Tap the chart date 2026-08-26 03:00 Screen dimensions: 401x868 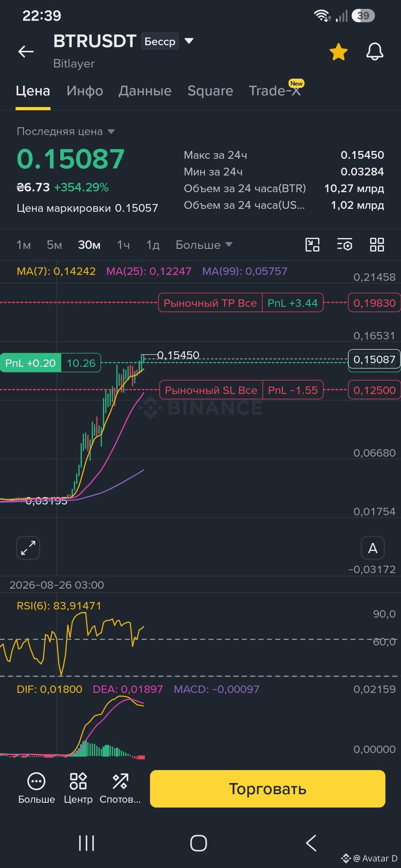[x=57, y=585]
